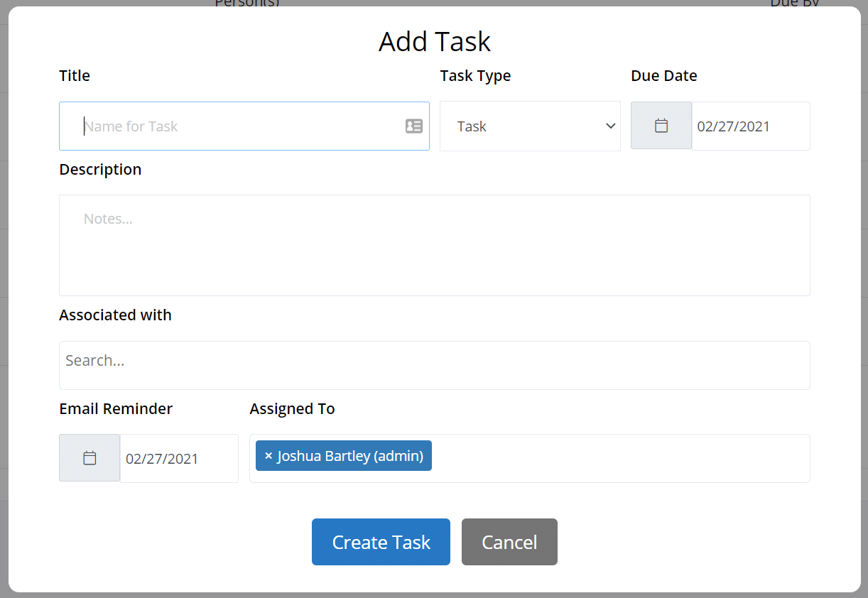
Task: Click the Add Task dialog heading
Action: click(434, 41)
